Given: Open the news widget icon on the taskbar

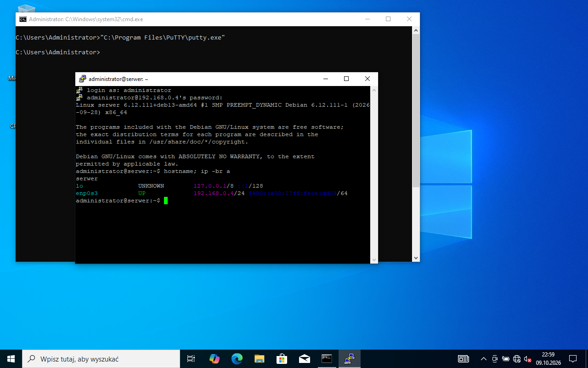Looking at the screenshot, I should tap(464, 359).
